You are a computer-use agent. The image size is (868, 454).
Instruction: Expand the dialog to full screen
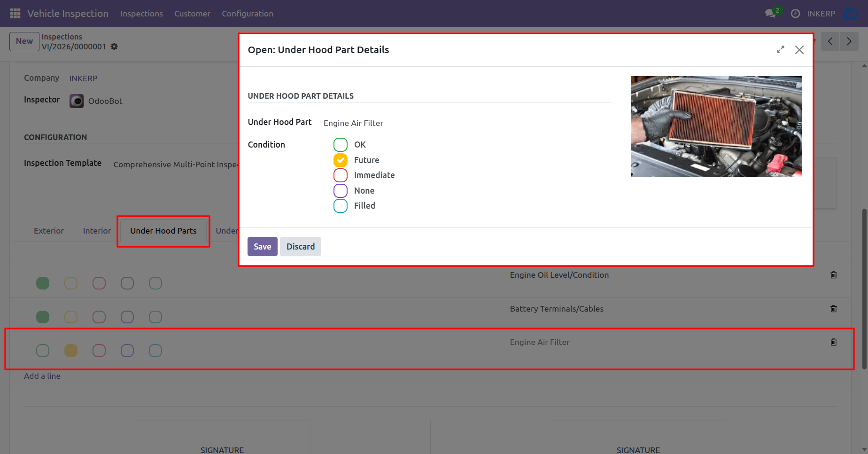pyautogui.click(x=781, y=49)
